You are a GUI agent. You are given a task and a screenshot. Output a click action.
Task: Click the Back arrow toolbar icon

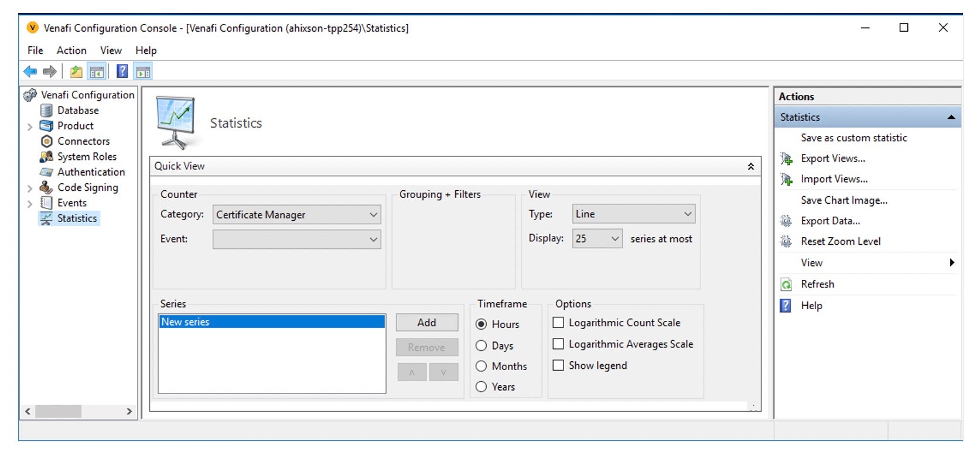(x=30, y=71)
